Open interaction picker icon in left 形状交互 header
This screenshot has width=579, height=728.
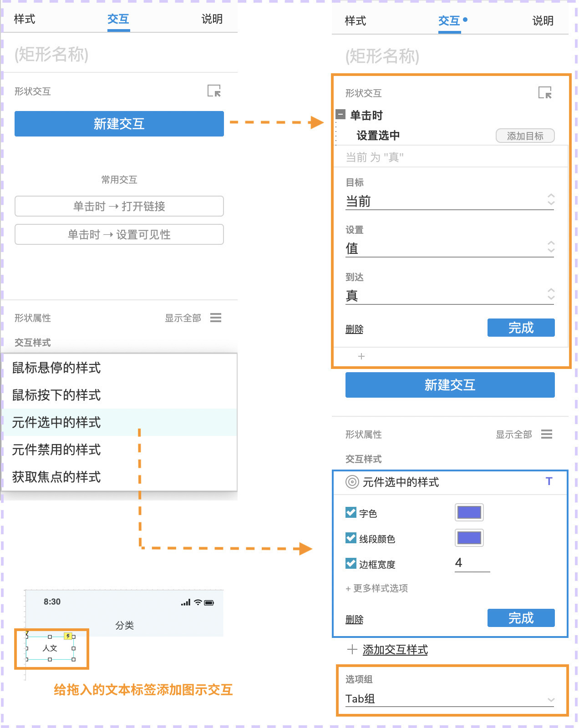pyautogui.click(x=214, y=91)
